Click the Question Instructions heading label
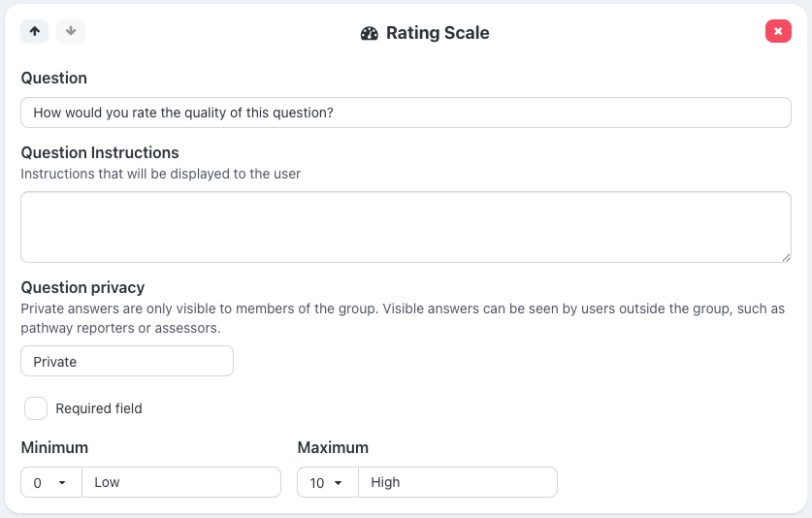The width and height of the screenshot is (812, 518). pyautogui.click(x=100, y=152)
